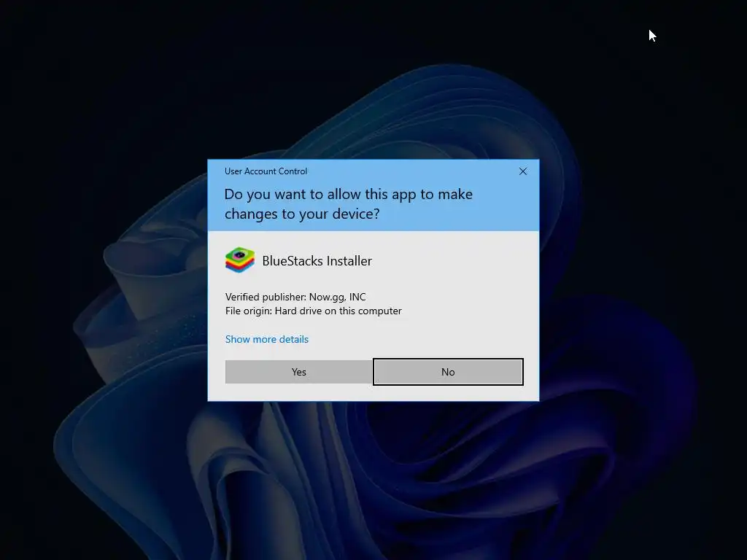This screenshot has height=560, width=747.
Task: Click Yes to allow BlueStacks Installer
Action: pos(298,372)
